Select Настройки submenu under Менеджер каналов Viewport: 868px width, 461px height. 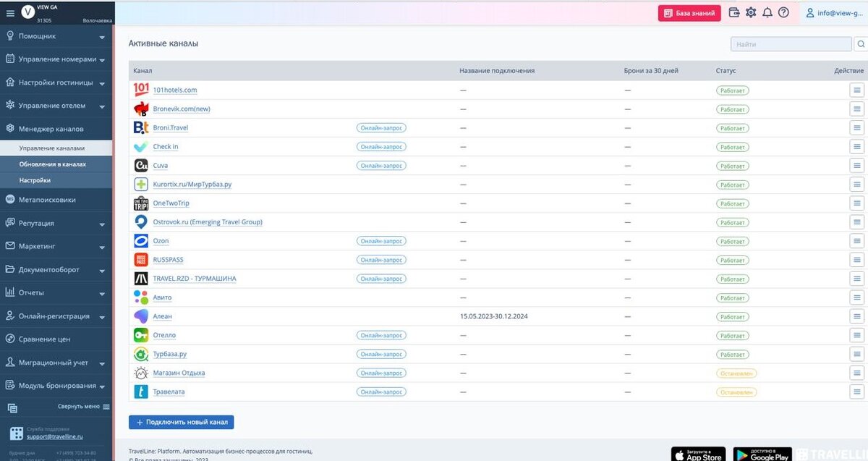(x=56, y=180)
